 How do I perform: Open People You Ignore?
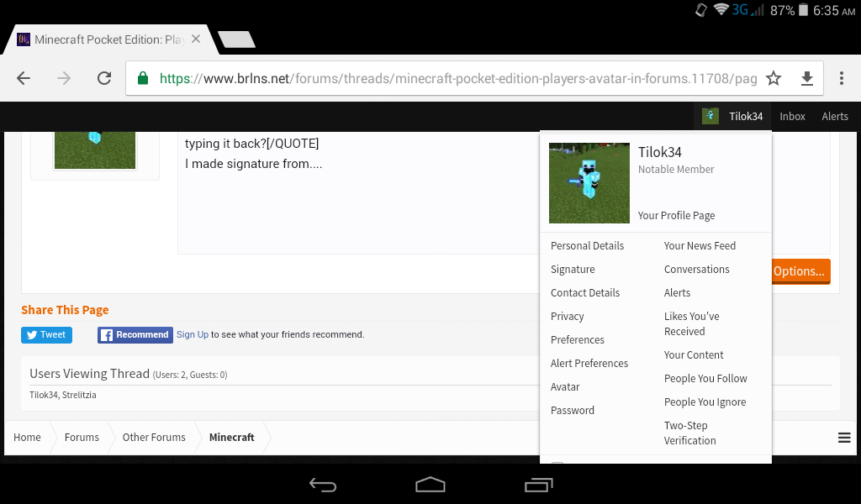point(705,402)
